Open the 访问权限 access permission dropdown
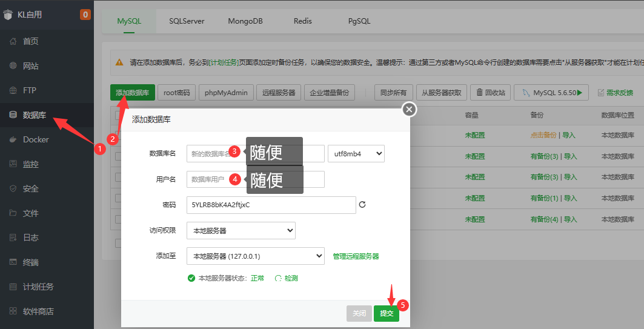Image resolution: width=644 pixels, height=329 pixels. (x=241, y=230)
